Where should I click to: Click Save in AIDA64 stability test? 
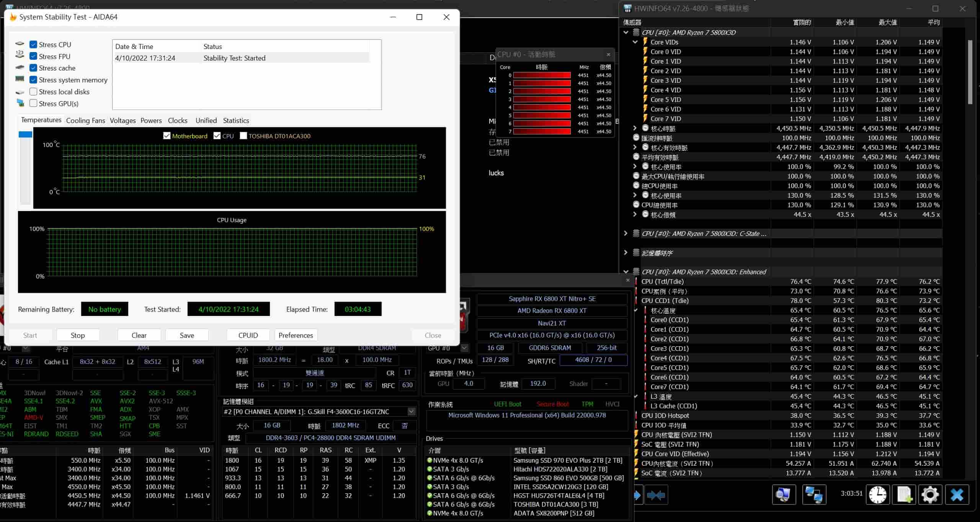click(187, 335)
